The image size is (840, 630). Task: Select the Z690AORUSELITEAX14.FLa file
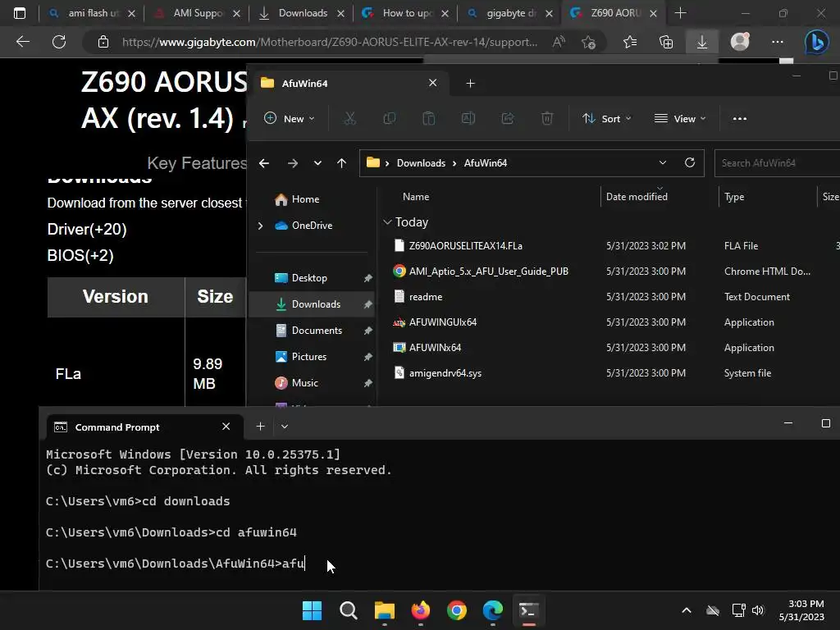(x=466, y=246)
